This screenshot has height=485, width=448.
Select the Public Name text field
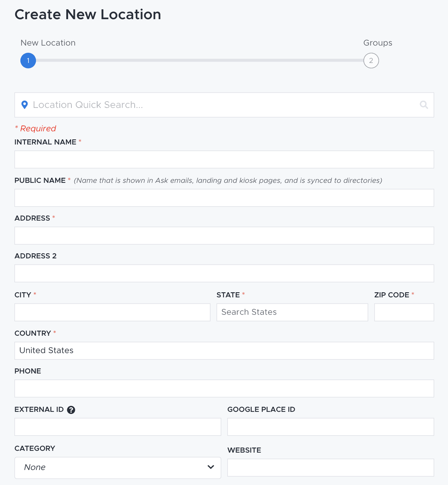tap(224, 198)
